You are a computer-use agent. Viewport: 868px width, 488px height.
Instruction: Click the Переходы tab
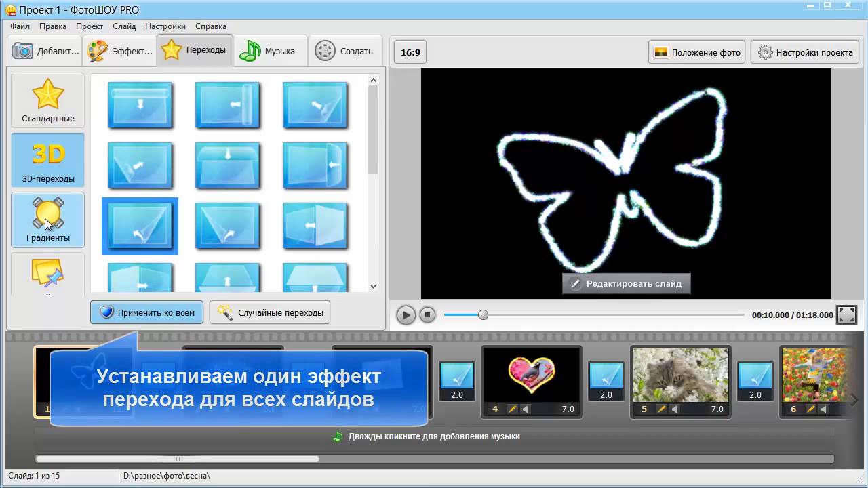195,50
